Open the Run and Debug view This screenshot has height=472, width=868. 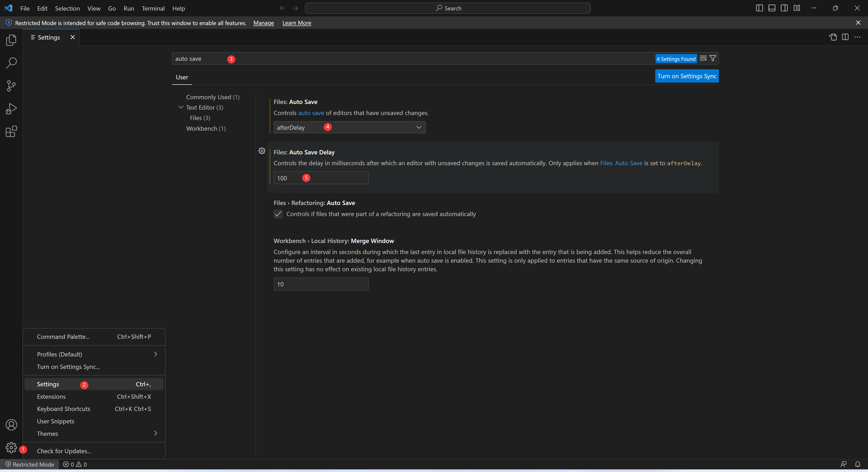[x=11, y=109]
